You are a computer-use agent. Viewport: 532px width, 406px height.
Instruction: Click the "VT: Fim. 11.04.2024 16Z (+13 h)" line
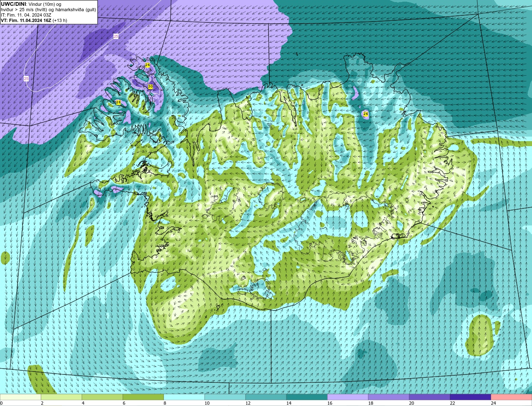coord(34,20)
